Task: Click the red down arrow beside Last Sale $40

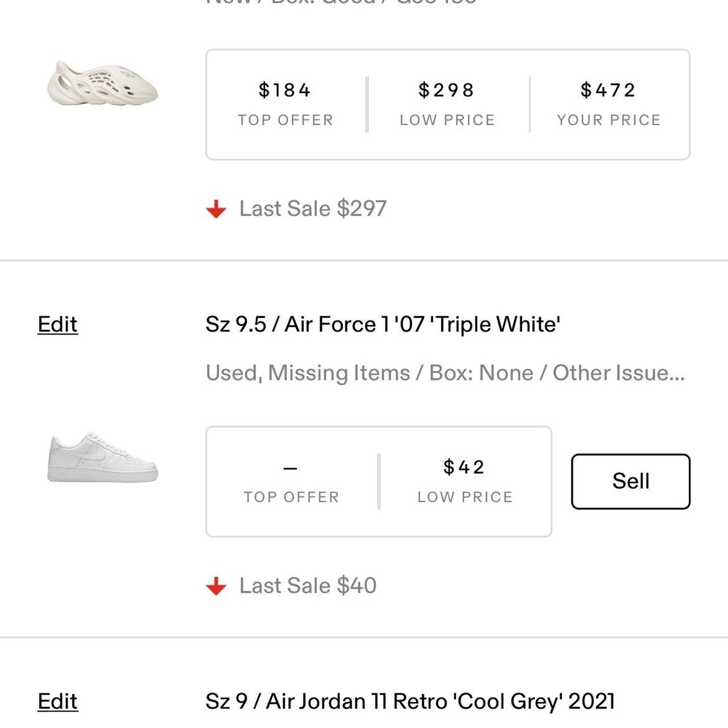Action: (x=217, y=585)
